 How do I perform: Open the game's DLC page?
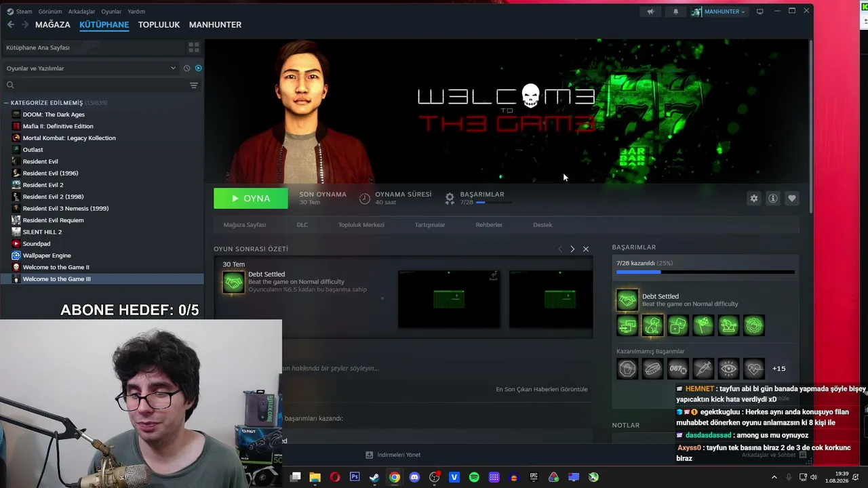(302, 225)
